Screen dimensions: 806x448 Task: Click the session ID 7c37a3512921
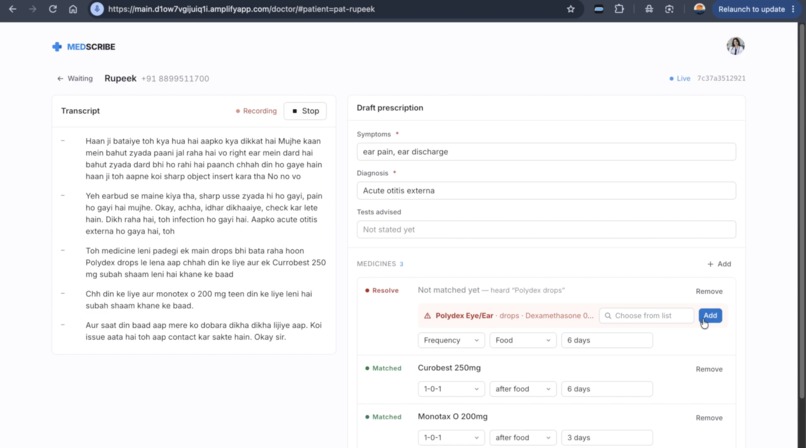(x=721, y=79)
